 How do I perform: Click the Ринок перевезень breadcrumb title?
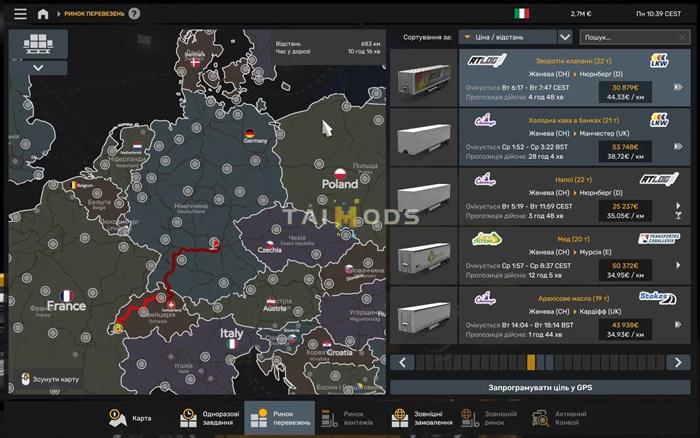94,14
